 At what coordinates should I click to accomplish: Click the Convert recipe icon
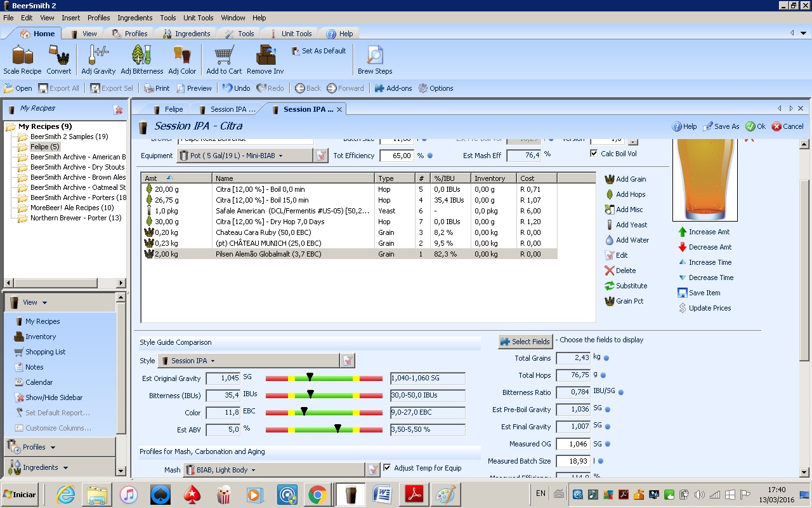click(x=58, y=60)
